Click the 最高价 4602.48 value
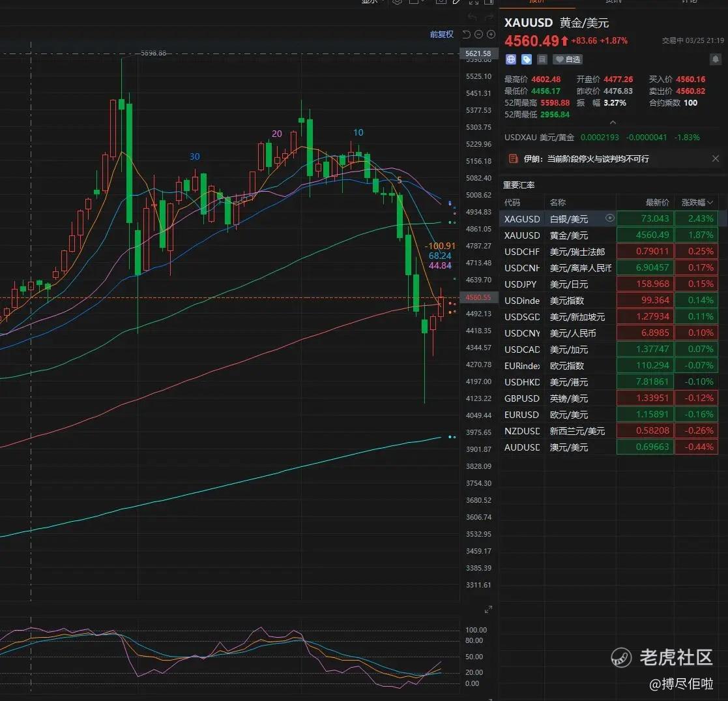The width and height of the screenshot is (728, 701). coord(546,80)
